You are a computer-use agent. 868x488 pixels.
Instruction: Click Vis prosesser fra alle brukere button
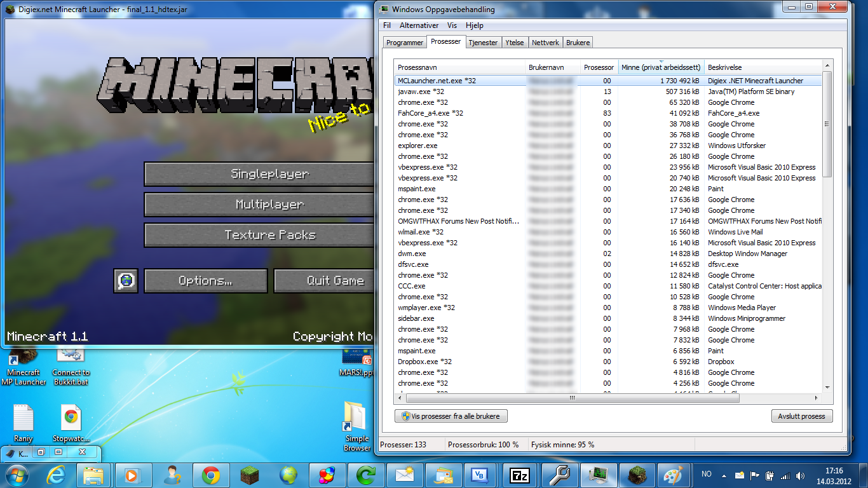[451, 416]
